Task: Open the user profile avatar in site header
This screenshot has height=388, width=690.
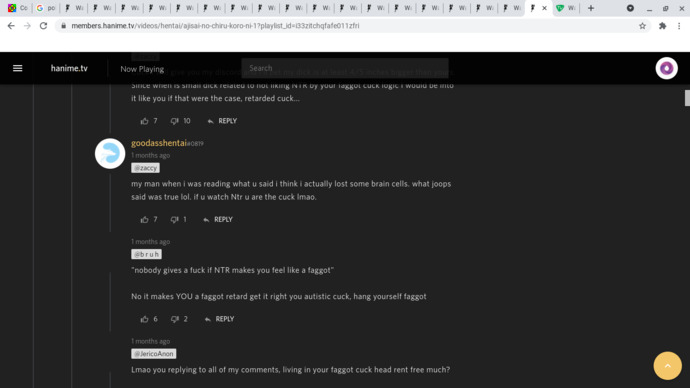Action: (x=666, y=68)
